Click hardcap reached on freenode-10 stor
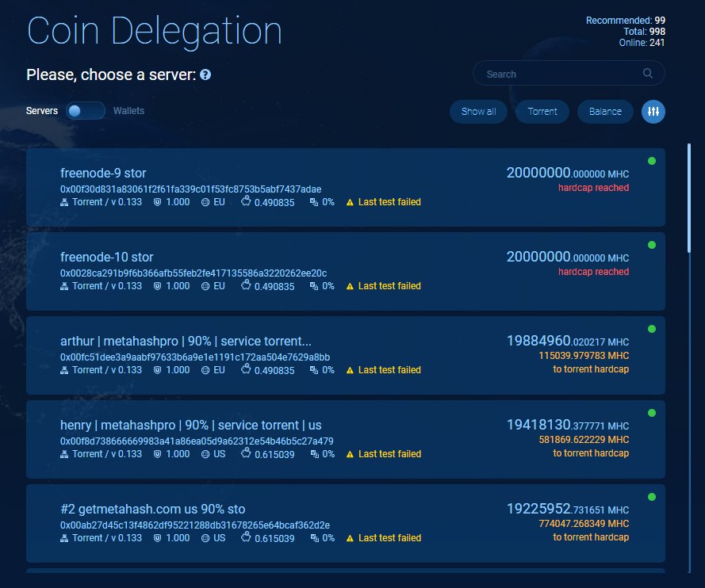 [x=593, y=272]
